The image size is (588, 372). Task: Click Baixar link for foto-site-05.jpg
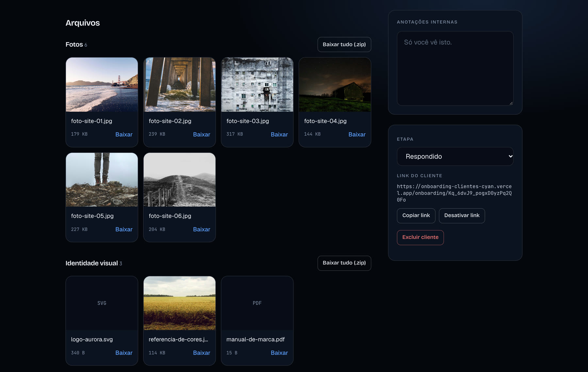click(x=124, y=229)
